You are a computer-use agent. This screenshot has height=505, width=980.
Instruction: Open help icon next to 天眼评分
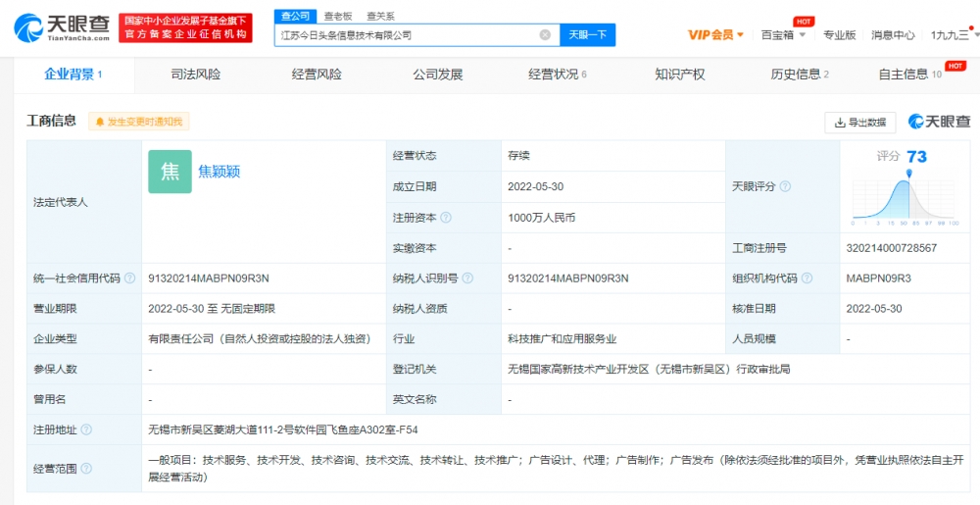(x=785, y=186)
